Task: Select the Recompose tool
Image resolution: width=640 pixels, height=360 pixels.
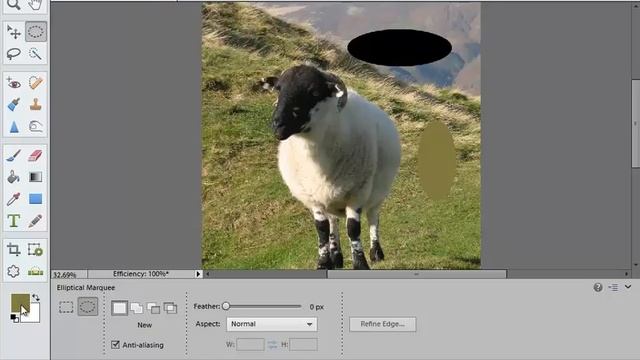Action: (x=36, y=249)
